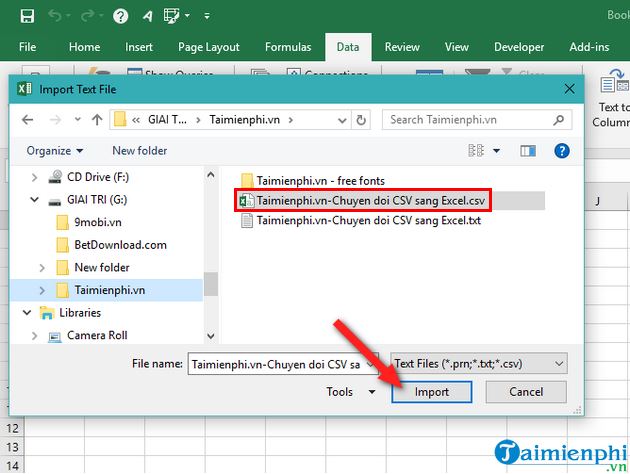The height and width of the screenshot is (474, 630).
Task: Open Help via the question mark in title bar
Action: (120, 16)
